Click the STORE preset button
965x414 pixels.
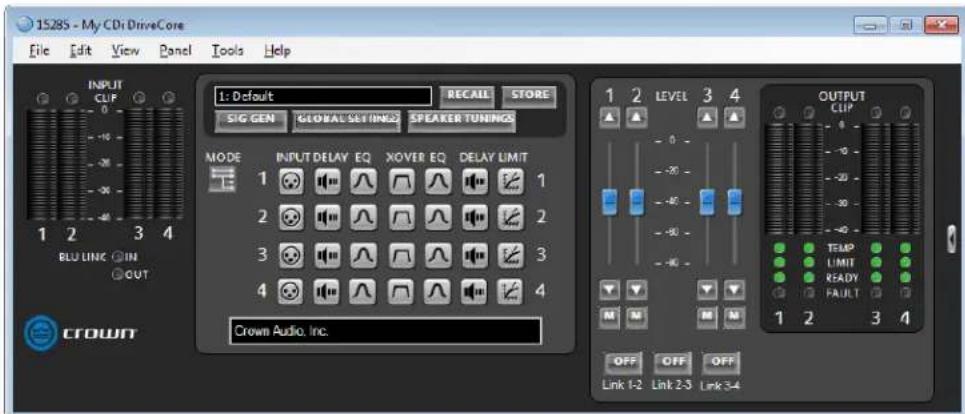529,96
